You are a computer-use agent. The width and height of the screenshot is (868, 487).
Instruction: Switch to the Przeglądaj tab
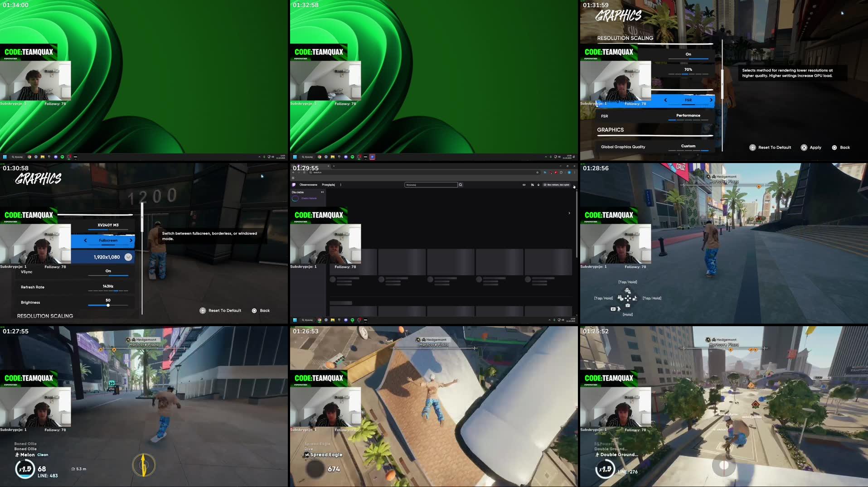click(x=328, y=185)
